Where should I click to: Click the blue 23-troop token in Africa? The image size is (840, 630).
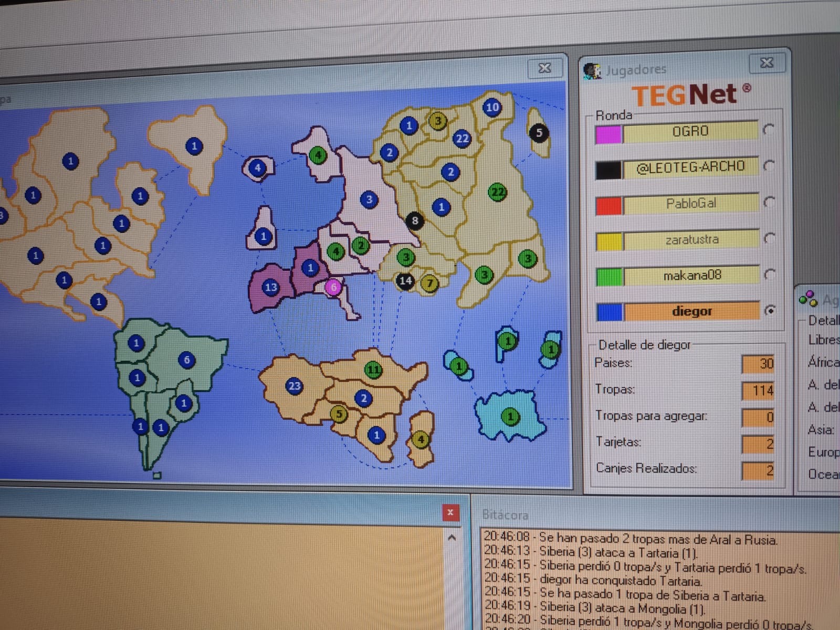coord(294,386)
